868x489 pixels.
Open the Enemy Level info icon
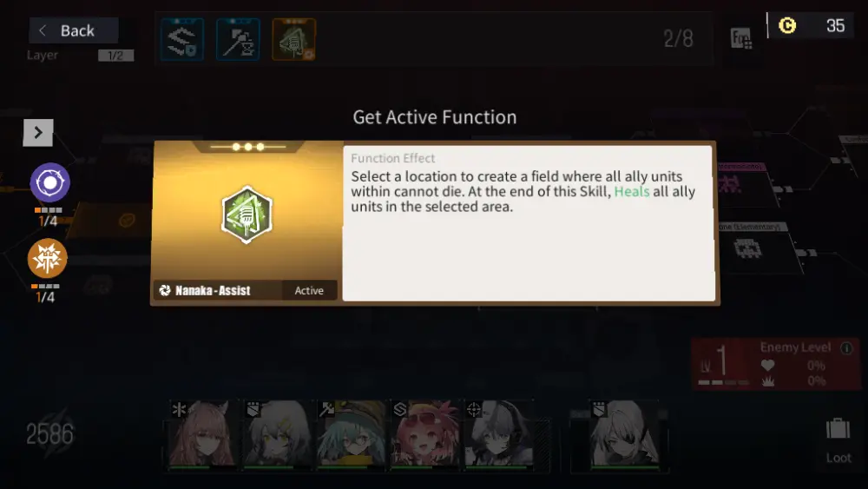846,347
